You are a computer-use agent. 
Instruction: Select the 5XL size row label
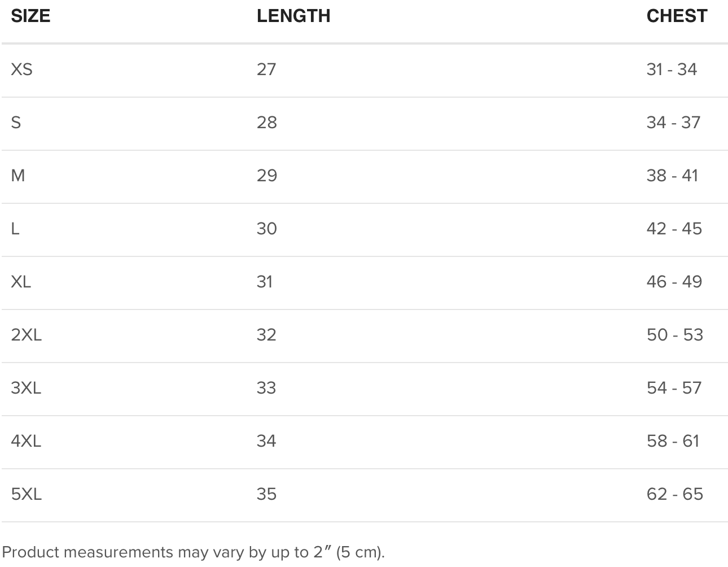(x=26, y=494)
